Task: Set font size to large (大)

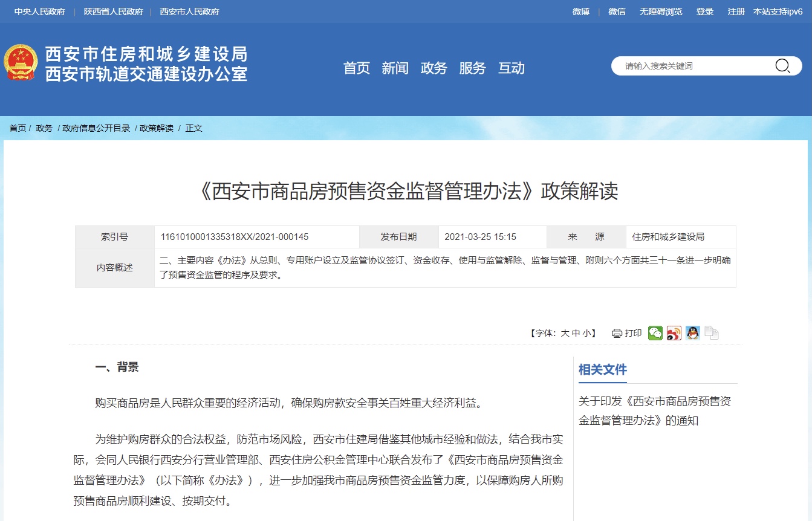Action: click(565, 333)
